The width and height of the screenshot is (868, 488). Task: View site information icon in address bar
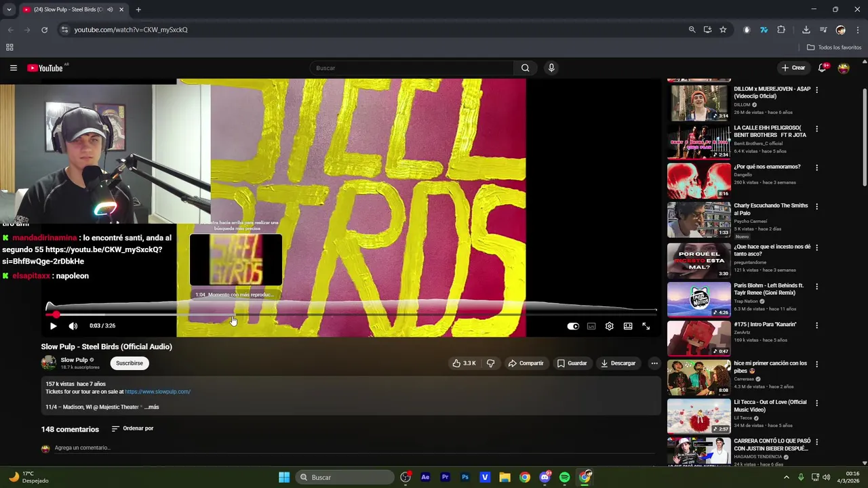point(64,30)
